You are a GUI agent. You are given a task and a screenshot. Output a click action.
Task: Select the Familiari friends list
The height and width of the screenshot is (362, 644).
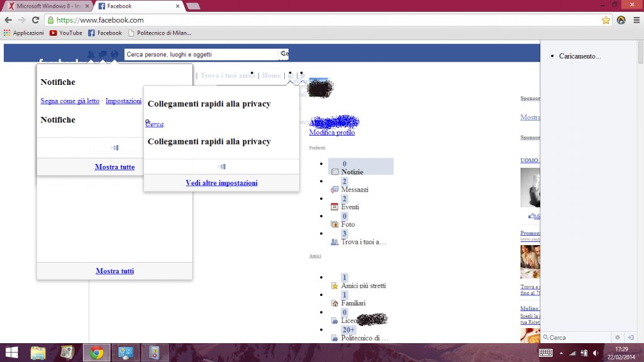tap(353, 304)
